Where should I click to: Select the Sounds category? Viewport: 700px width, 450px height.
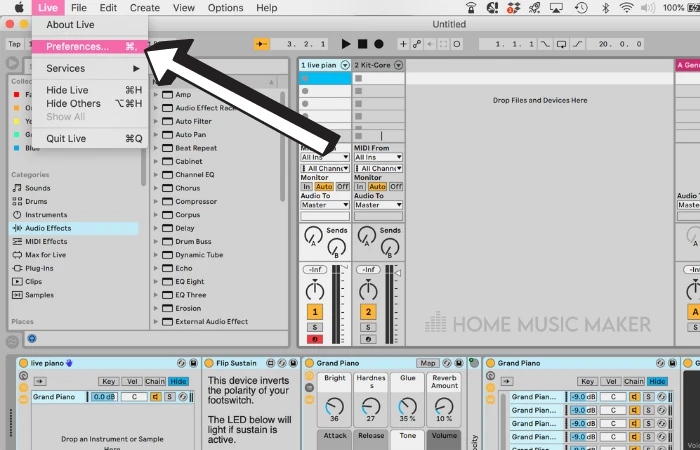click(x=37, y=188)
